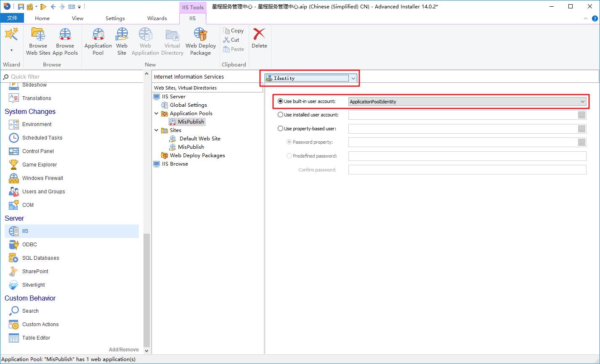Image resolution: width=600 pixels, height=364 pixels.
Task: Open the ApplicationPoolIdentity account dropdown
Action: click(x=467, y=102)
